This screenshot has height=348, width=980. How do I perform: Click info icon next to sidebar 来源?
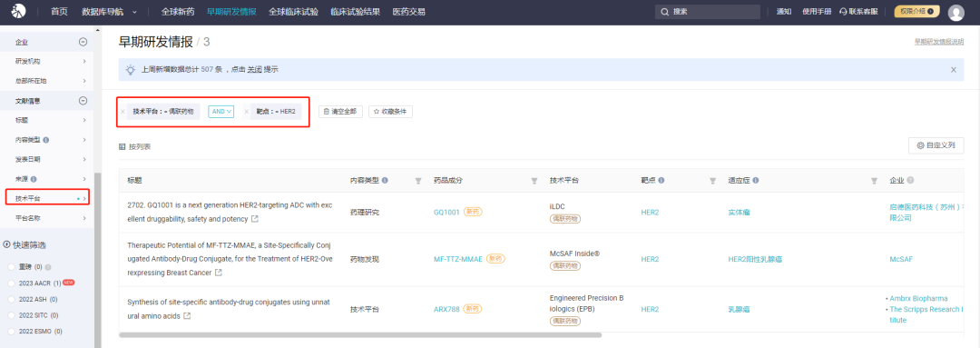[34, 179]
